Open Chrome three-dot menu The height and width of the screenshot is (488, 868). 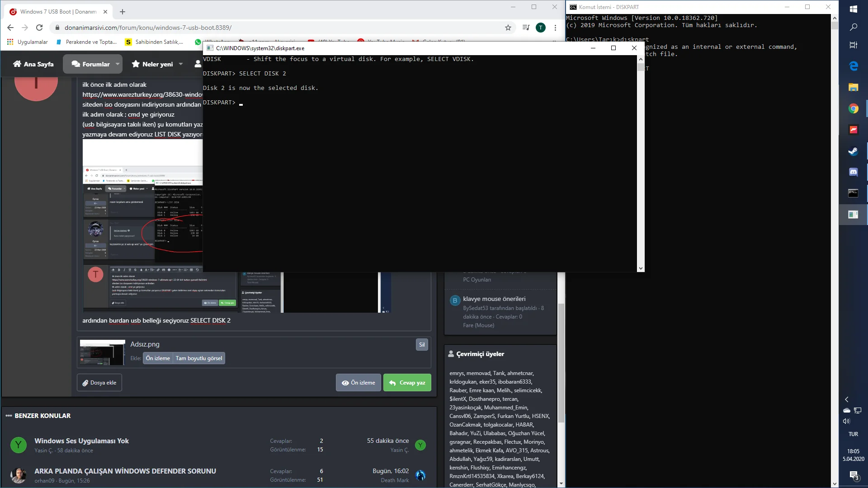(555, 28)
